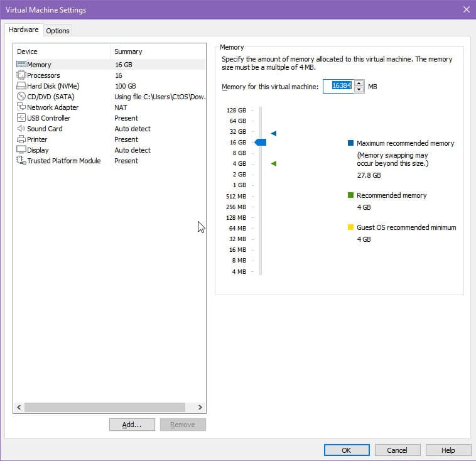Click the memory size input field
The image size is (476, 461).
338,86
